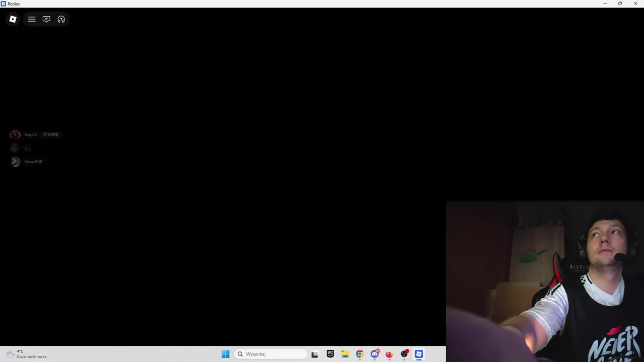644x362 pixels.
Task: Restore down the Roblox window
Action: pyautogui.click(x=620, y=4)
